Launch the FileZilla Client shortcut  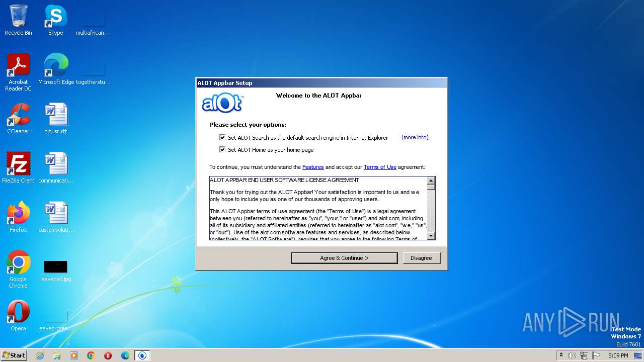[18, 168]
